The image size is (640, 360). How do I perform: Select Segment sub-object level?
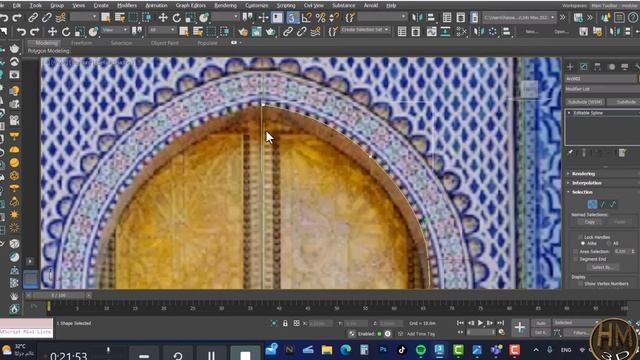point(602,204)
